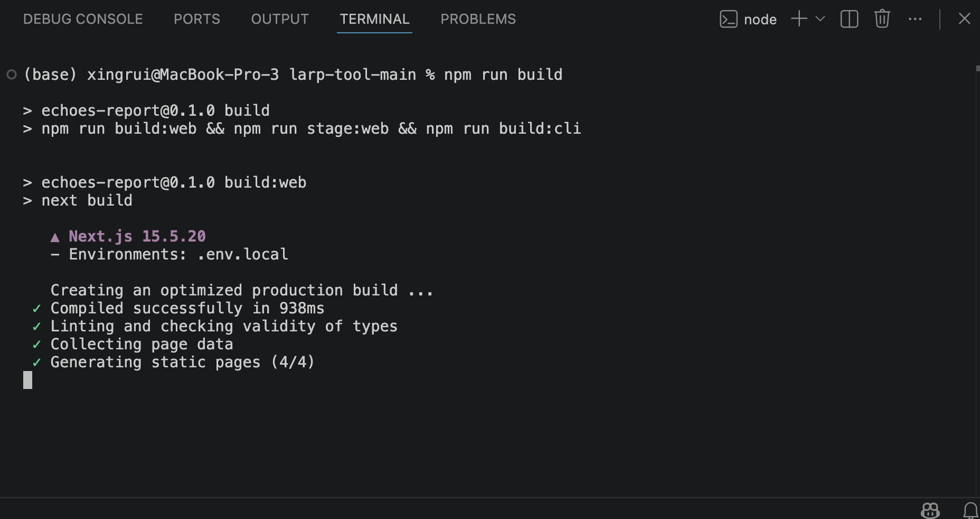980x519 pixels.
Task: Click 'echoes-report@0.1.0 build:web' line
Action: (x=165, y=182)
